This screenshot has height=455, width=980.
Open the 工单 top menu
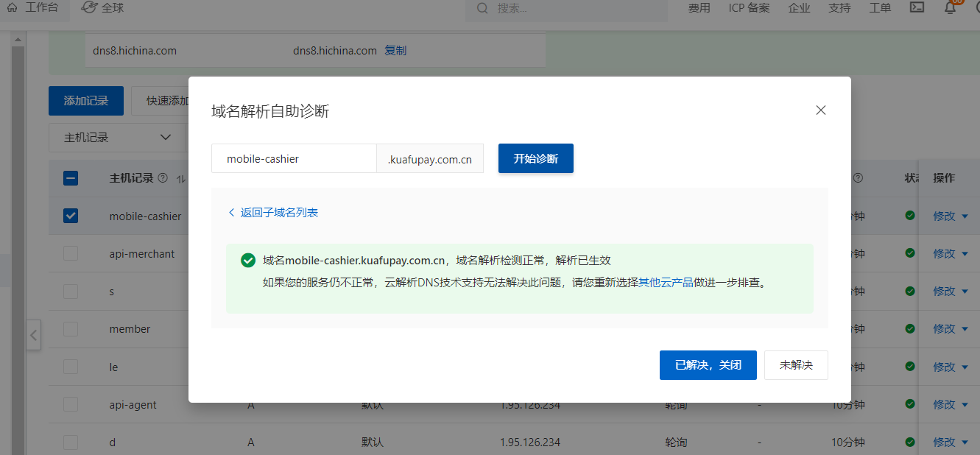tap(880, 8)
